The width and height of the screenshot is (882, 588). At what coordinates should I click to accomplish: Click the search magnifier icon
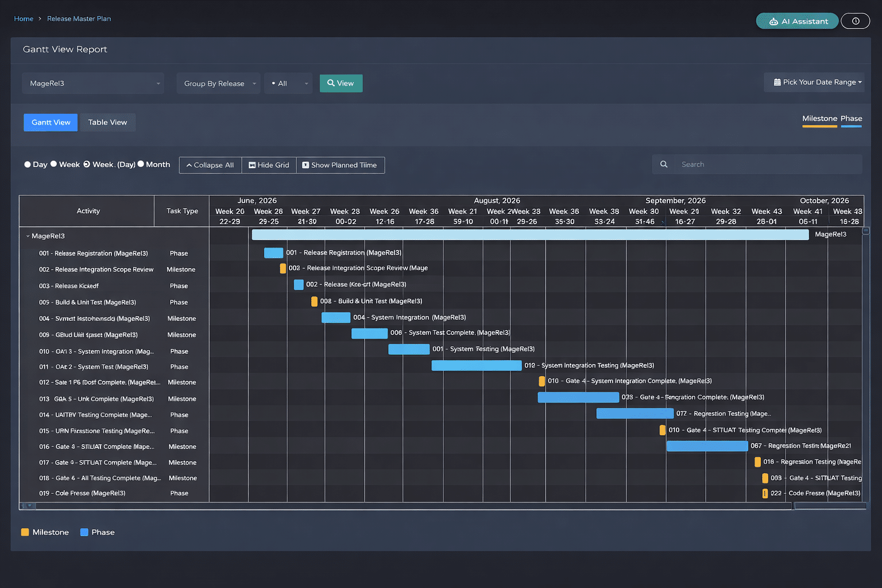click(664, 164)
